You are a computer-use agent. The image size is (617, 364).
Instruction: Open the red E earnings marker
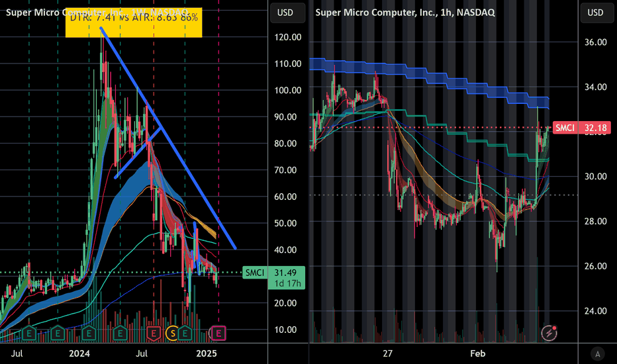pyautogui.click(x=154, y=334)
